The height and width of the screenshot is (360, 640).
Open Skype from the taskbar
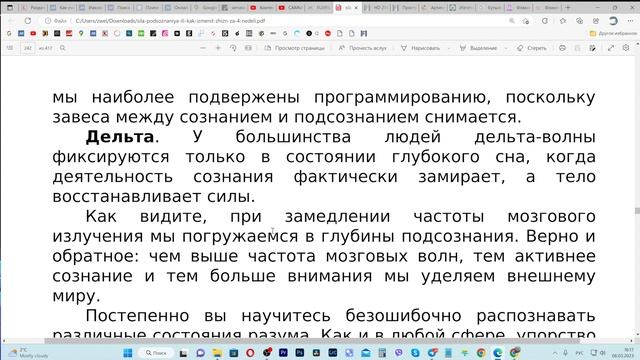point(415,353)
